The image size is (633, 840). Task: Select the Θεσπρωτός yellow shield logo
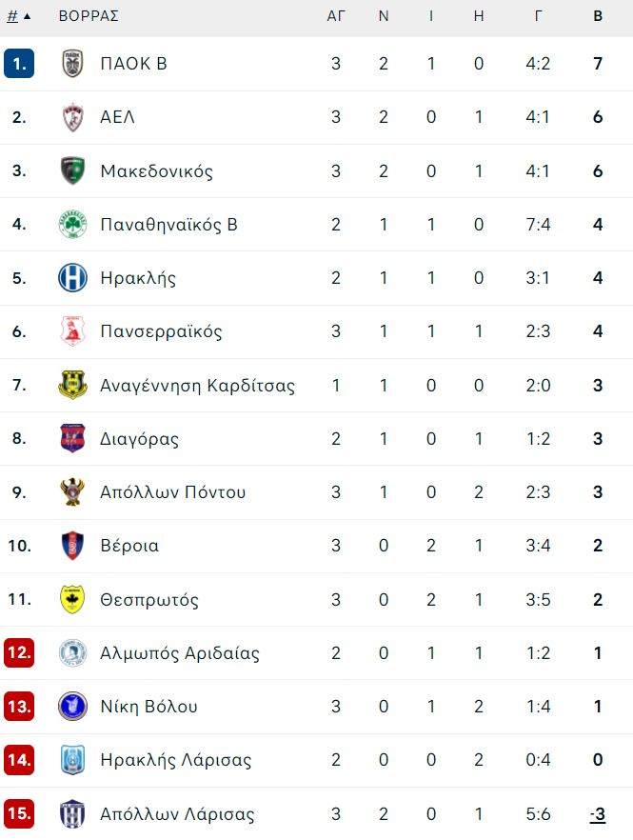pos(73,599)
